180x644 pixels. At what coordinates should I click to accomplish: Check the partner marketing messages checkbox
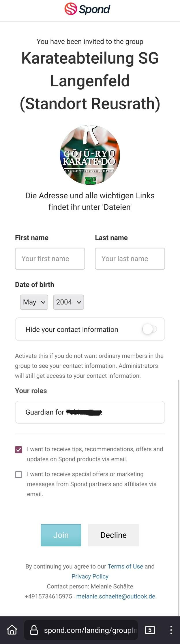tap(18, 474)
